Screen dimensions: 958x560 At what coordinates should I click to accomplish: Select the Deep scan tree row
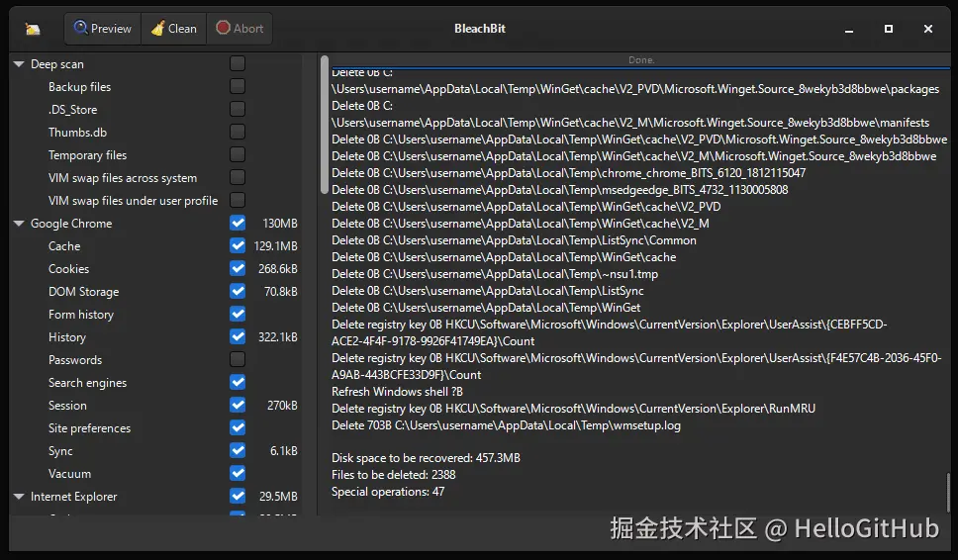click(56, 64)
